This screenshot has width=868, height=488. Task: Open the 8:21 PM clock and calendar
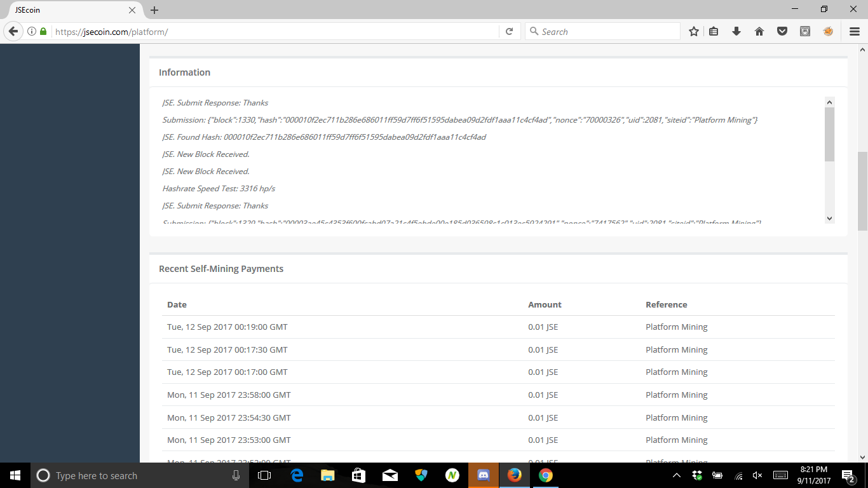pos(814,475)
